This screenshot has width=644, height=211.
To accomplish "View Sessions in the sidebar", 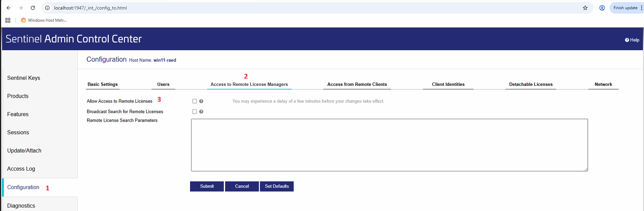I will click(x=18, y=132).
